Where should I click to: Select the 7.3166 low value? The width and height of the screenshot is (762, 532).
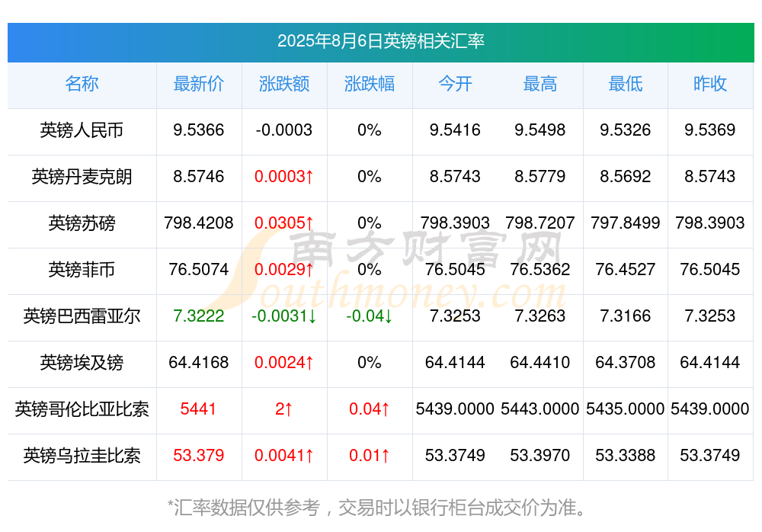pyautogui.click(x=626, y=316)
